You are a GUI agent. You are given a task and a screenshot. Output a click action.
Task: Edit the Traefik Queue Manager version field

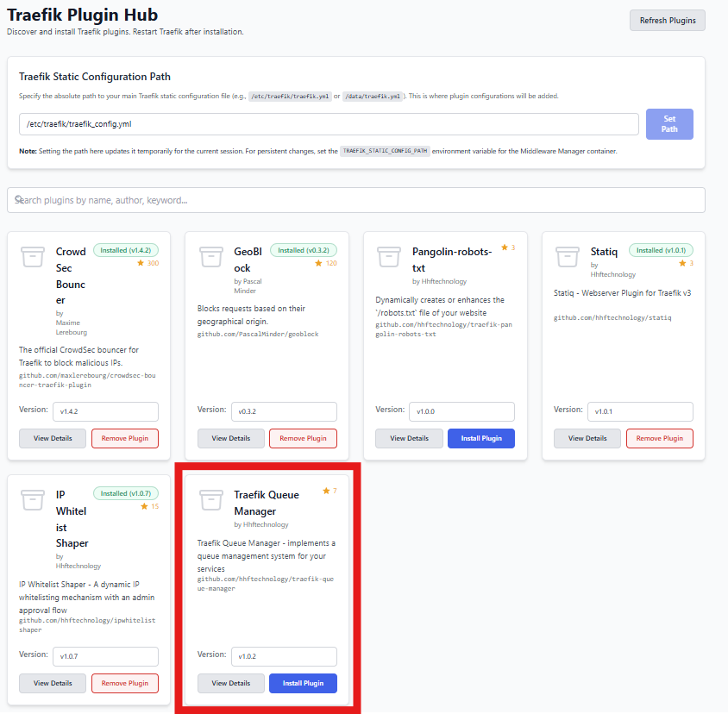(284, 656)
